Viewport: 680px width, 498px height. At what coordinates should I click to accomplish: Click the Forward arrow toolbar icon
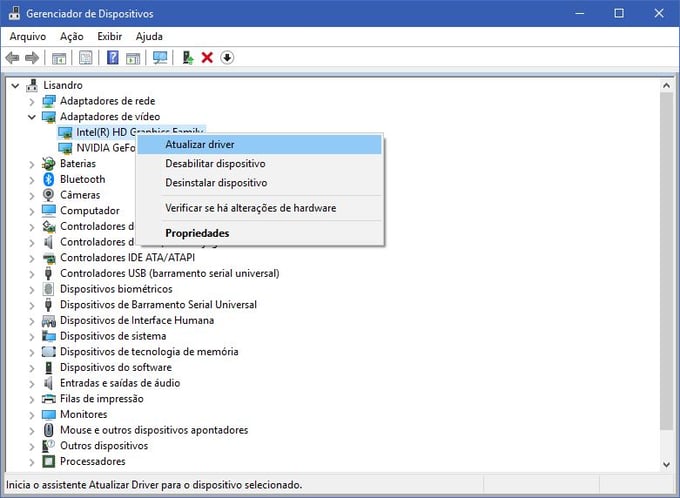coord(32,58)
